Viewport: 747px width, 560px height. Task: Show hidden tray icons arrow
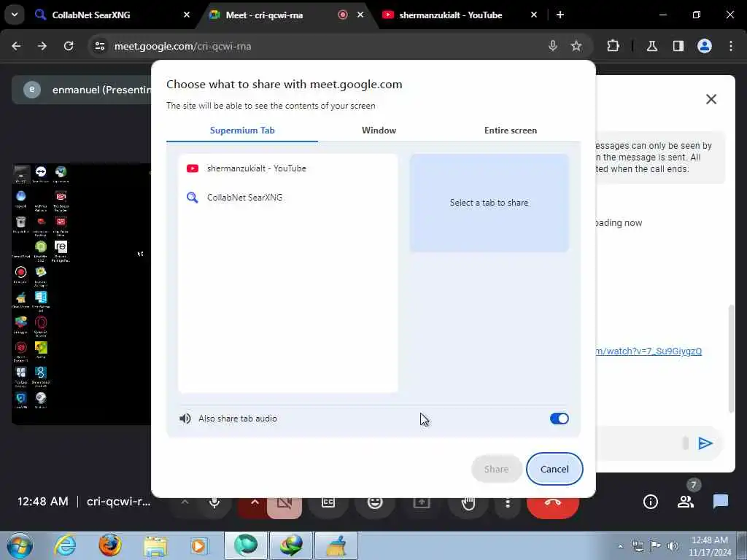tap(620, 546)
